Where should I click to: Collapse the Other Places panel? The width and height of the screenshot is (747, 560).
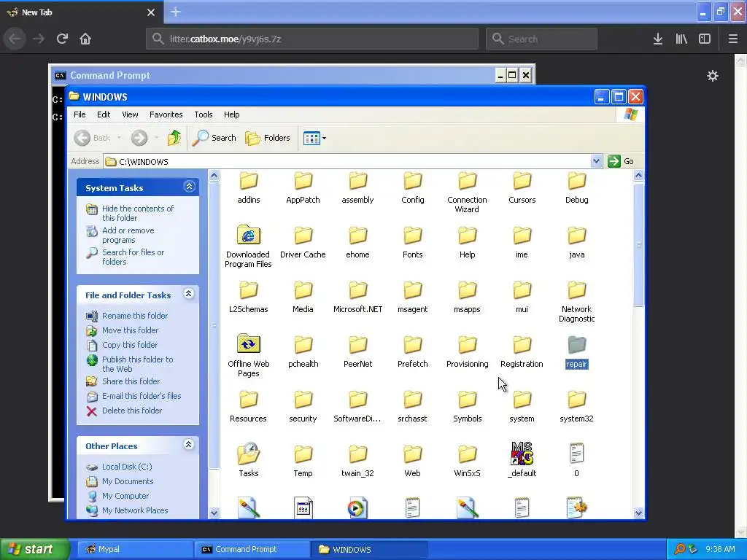point(189,445)
